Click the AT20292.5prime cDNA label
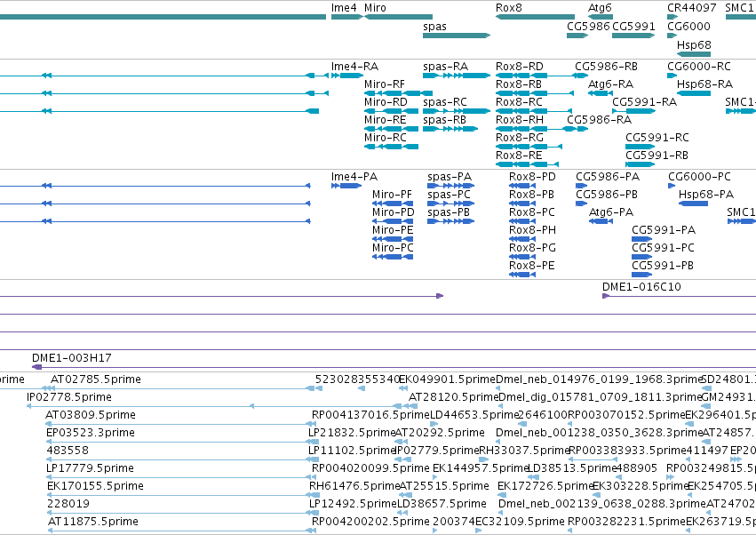This screenshot has width=756, height=535. (440, 434)
